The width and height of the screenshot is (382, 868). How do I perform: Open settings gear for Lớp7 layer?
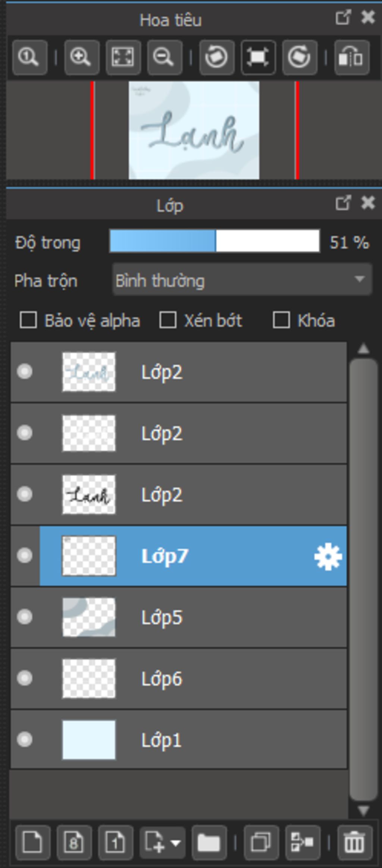click(x=328, y=557)
